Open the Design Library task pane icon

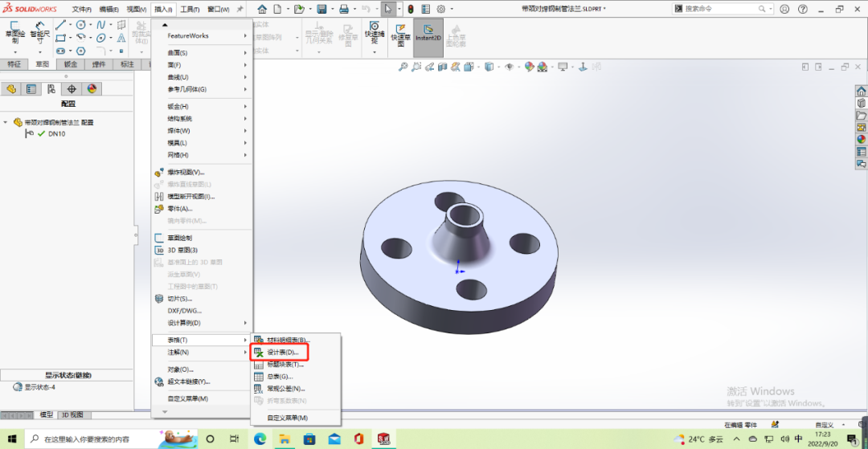[x=862, y=104]
